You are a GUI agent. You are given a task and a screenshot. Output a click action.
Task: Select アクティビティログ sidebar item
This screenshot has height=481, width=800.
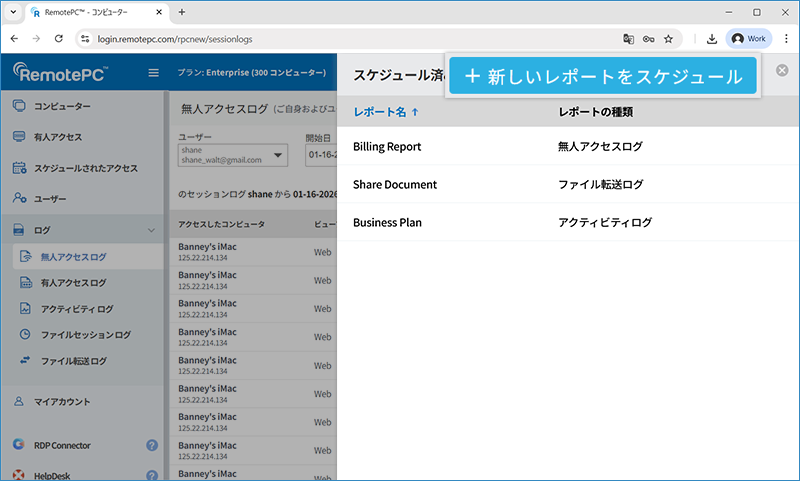[x=77, y=309]
